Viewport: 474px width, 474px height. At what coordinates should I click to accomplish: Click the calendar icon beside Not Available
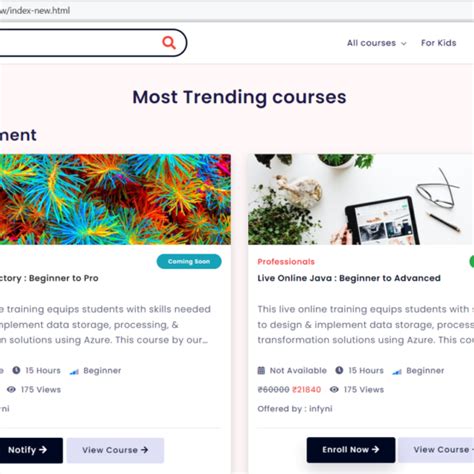(261, 370)
